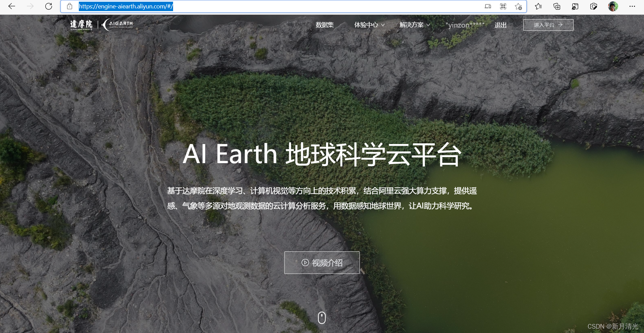Open the 解决方案 menu
644x333 pixels.
(x=412, y=25)
